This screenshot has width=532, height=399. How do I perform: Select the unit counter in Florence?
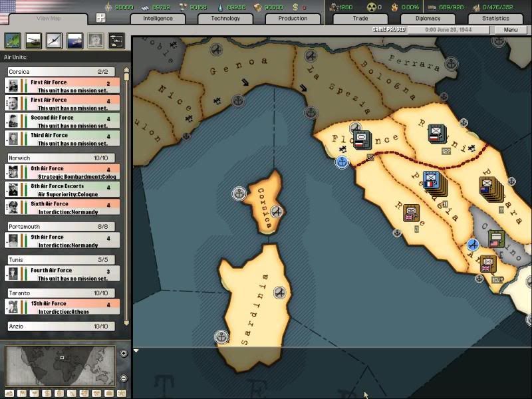click(x=362, y=140)
